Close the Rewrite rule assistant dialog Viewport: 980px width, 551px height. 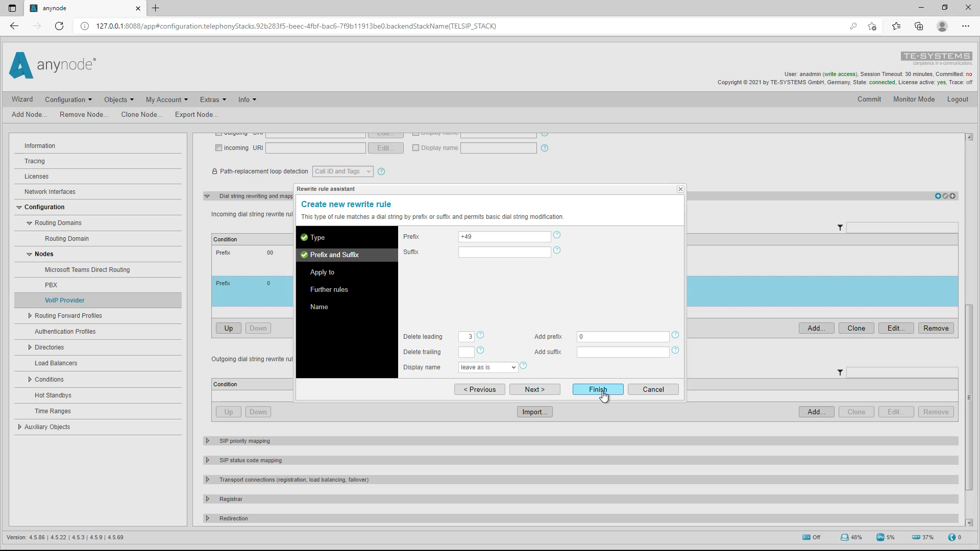click(680, 189)
